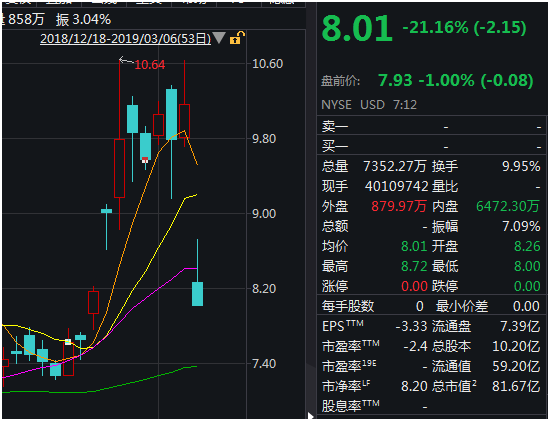Image resolution: width=550 pixels, height=421 pixels.
Task: Click turnover rate value 9.95%
Action: coord(521,166)
